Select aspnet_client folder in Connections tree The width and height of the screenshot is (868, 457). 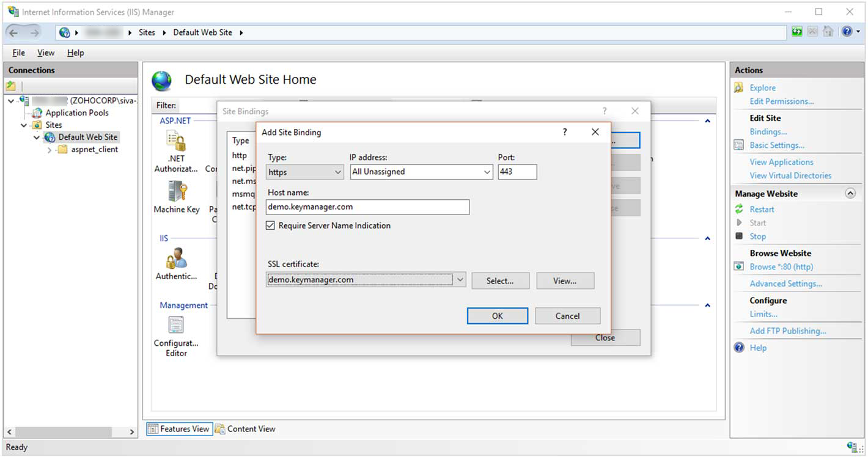(x=94, y=150)
